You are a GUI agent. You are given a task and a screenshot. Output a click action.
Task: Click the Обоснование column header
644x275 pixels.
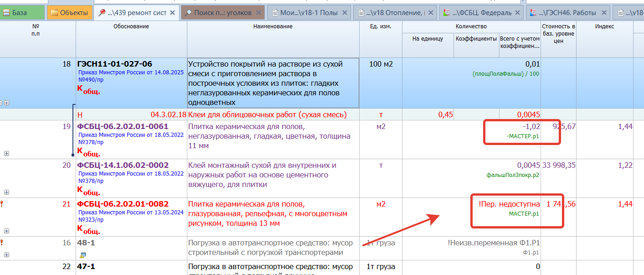tap(131, 39)
